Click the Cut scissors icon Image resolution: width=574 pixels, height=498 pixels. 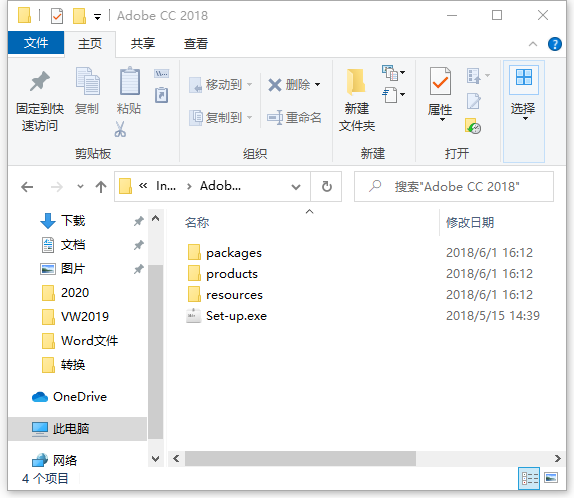pyautogui.click(x=120, y=129)
